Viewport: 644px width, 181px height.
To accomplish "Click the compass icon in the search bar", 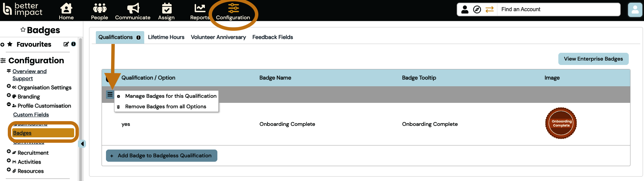I will [477, 9].
